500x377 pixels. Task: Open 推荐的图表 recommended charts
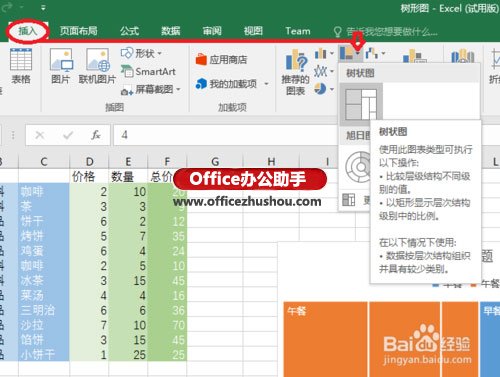(x=295, y=72)
